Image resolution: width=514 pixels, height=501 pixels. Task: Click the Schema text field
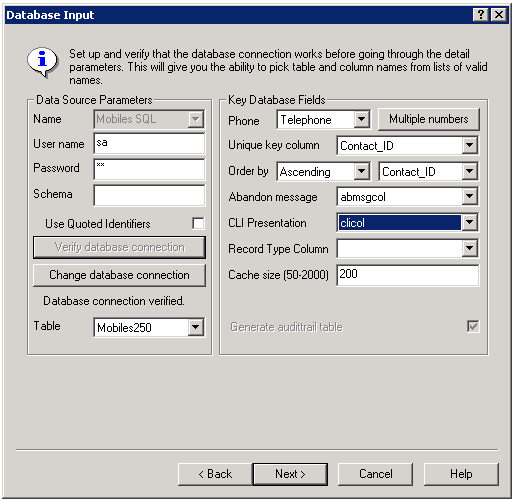(149, 195)
